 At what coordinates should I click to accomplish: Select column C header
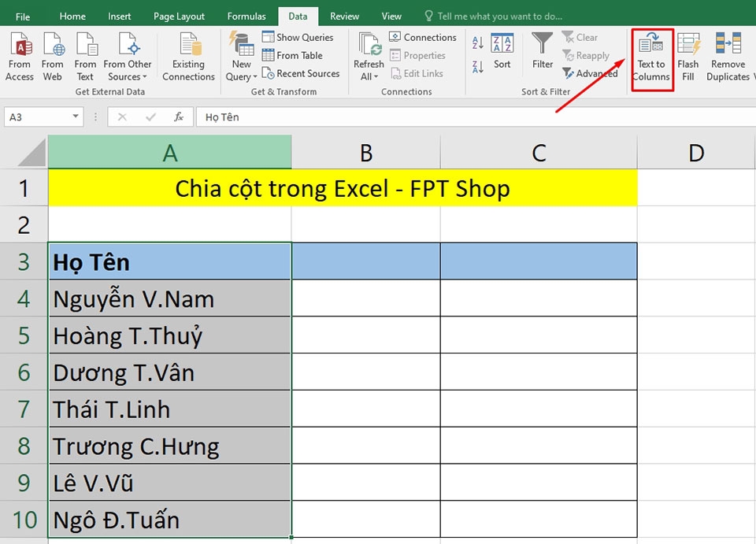tap(539, 152)
